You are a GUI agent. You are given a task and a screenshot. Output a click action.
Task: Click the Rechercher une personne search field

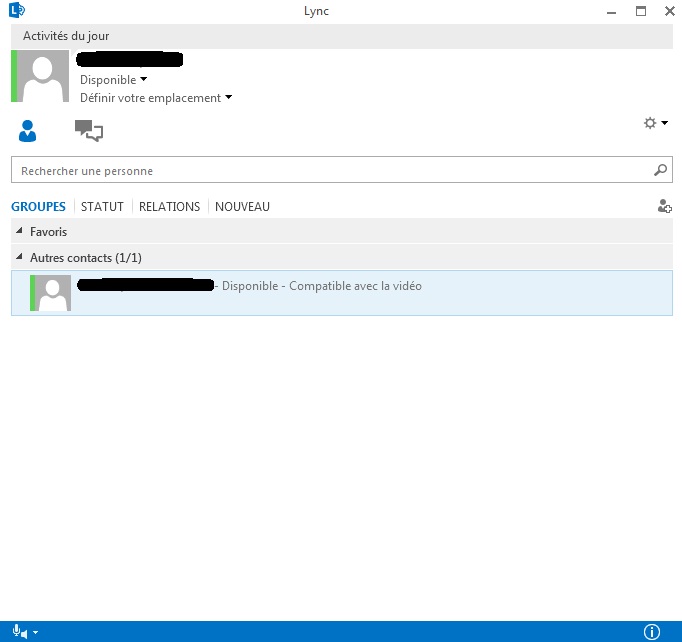coord(341,170)
